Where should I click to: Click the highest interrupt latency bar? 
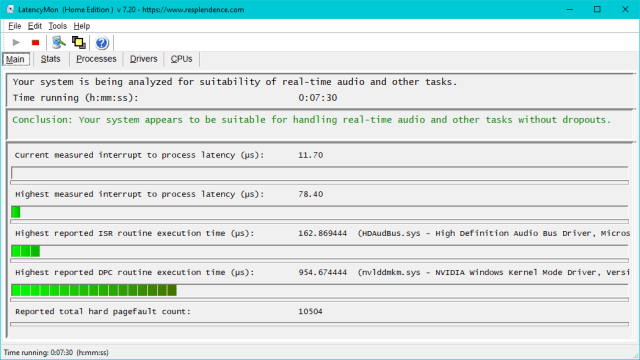click(x=320, y=212)
